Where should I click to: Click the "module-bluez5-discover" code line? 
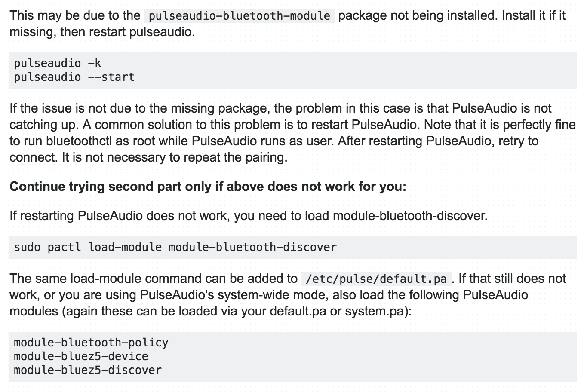88,370
